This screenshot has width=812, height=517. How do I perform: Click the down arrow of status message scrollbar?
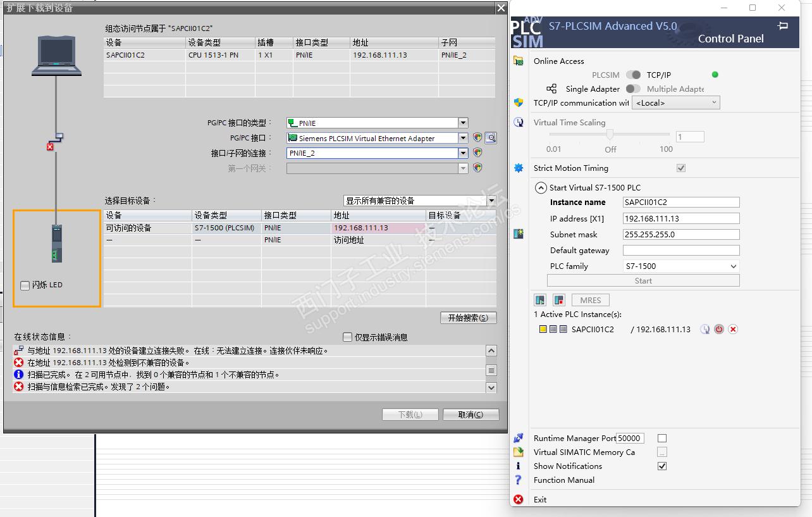pyautogui.click(x=491, y=387)
